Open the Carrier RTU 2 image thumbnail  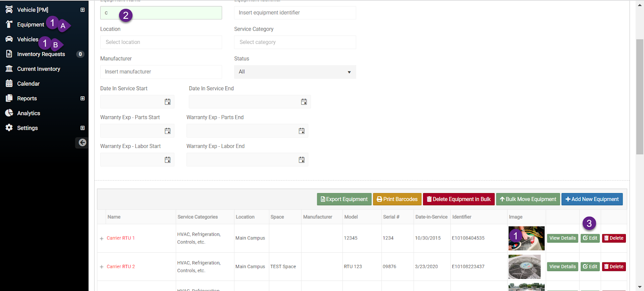(524, 267)
